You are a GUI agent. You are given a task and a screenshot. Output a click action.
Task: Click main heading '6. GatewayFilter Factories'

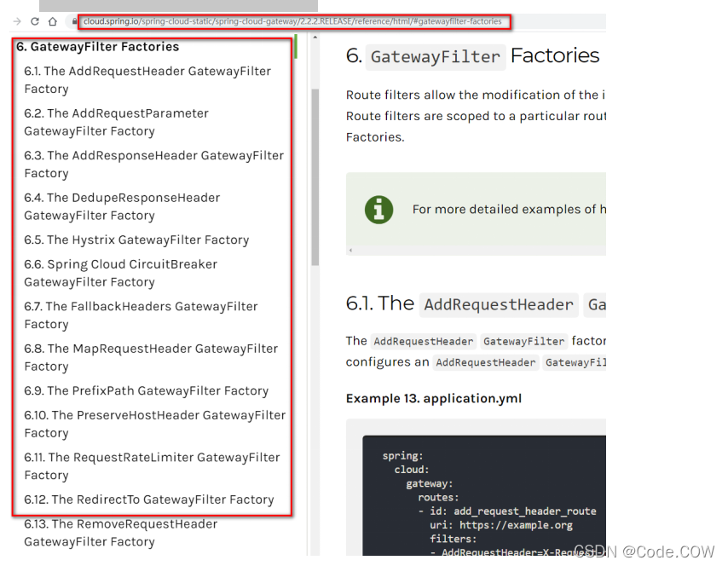[x=472, y=56]
